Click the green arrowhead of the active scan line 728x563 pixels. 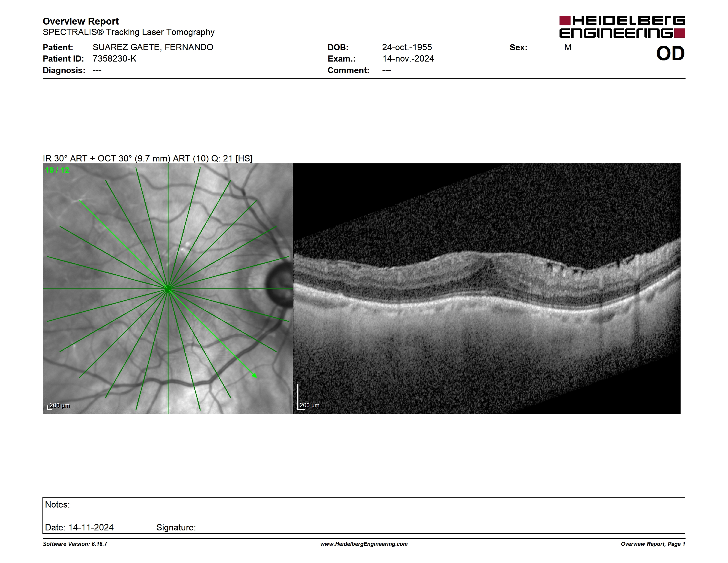(254, 376)
